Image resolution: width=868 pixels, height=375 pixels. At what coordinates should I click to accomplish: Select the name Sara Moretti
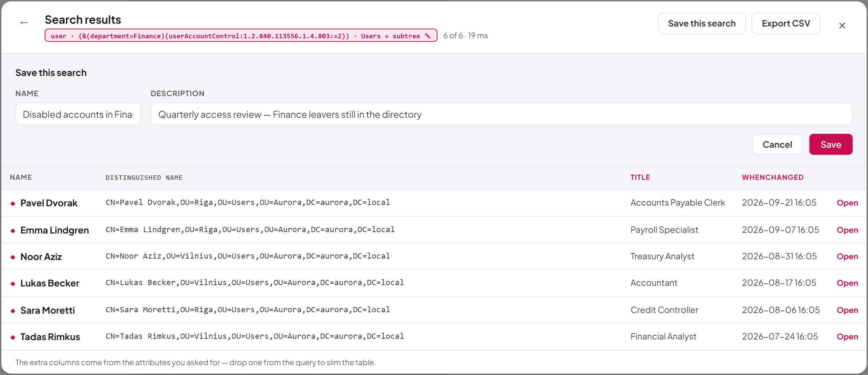click(48, 311)
